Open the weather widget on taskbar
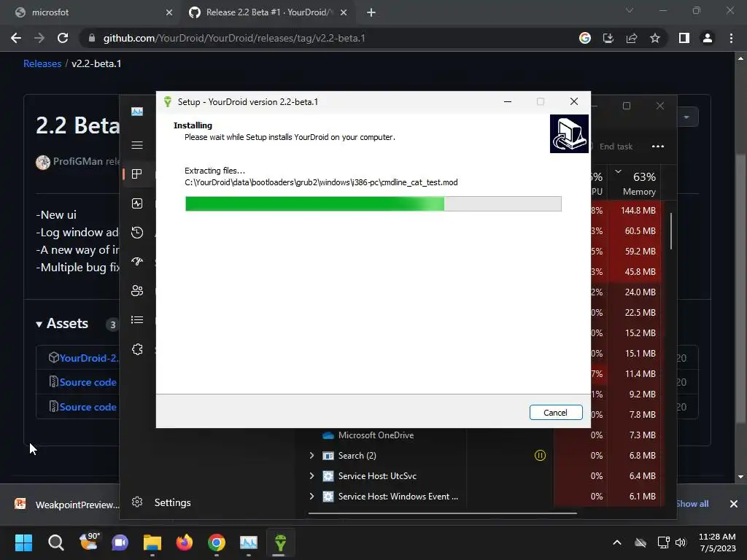This screenshot has height=560, width=747. click(x=88, y=542)
